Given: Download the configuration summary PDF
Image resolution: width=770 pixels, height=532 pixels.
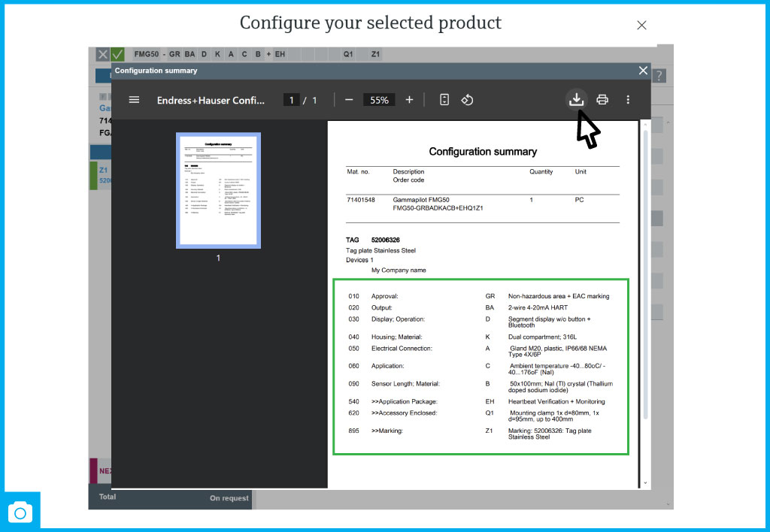Looking at the screenshot, I should (x=576, y=99).
